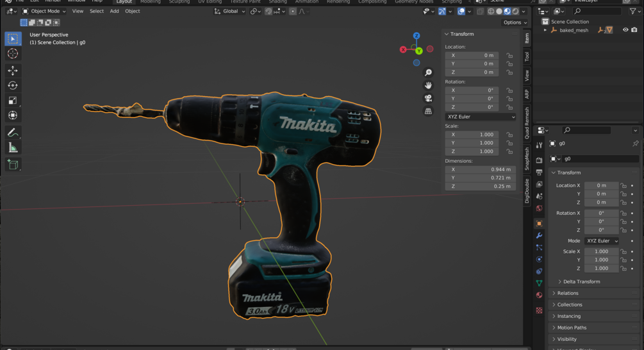Open Global transform orientation dropdown
644x350 pixels.
point(229,12)
